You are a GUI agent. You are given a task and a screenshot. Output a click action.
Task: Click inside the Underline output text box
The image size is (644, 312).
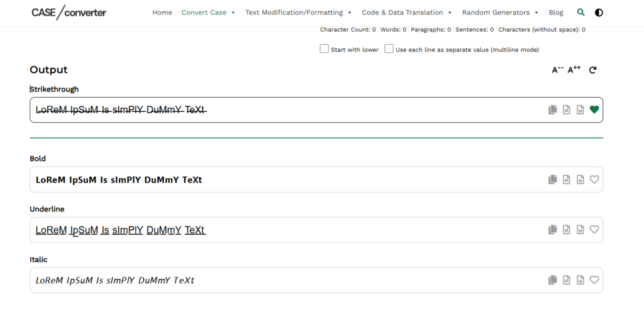(316, 230)
